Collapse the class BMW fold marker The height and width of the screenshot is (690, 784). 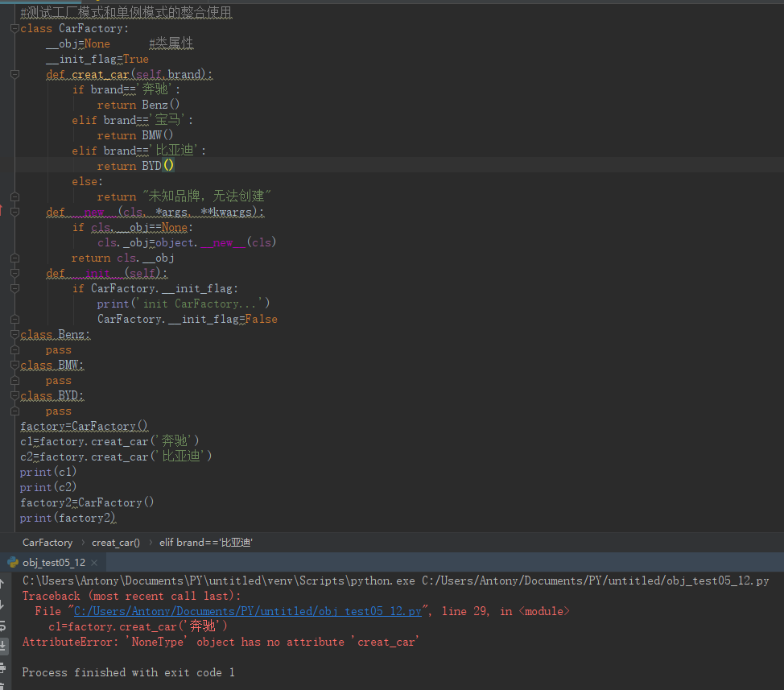tap(14, 365)
